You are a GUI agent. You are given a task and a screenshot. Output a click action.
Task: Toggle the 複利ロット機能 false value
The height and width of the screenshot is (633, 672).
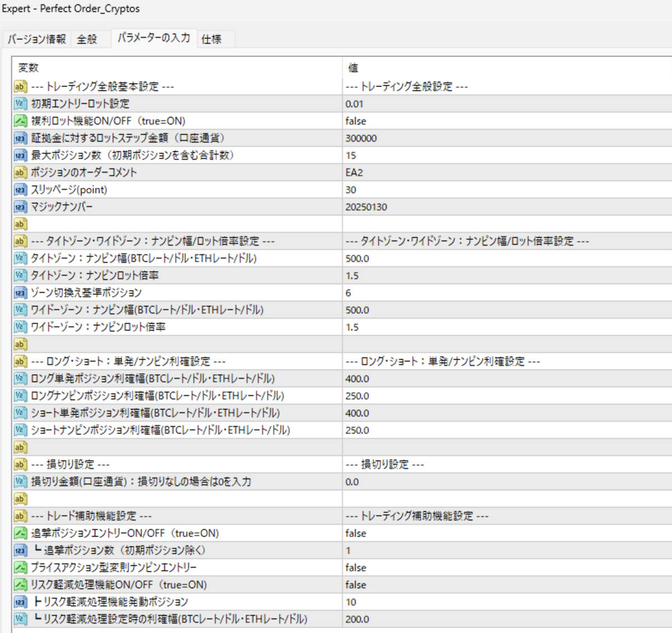pos(356,121)
